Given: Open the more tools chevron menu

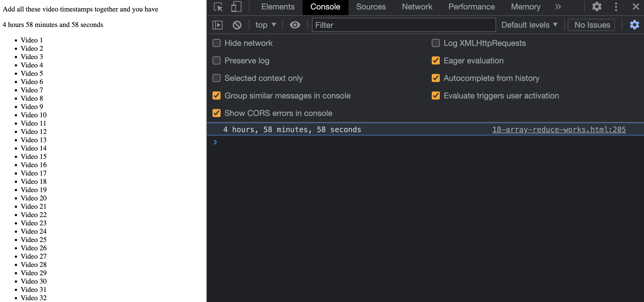Looking at the screenshot, I should click(x=558, y=7).
